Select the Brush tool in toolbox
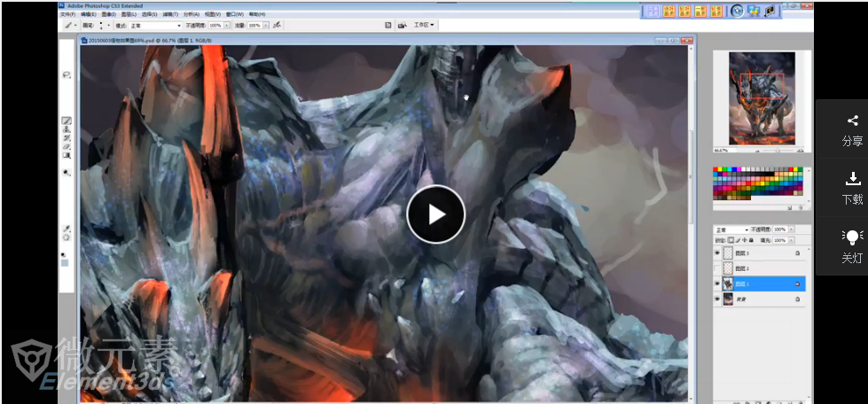 (x=66, y=120)
